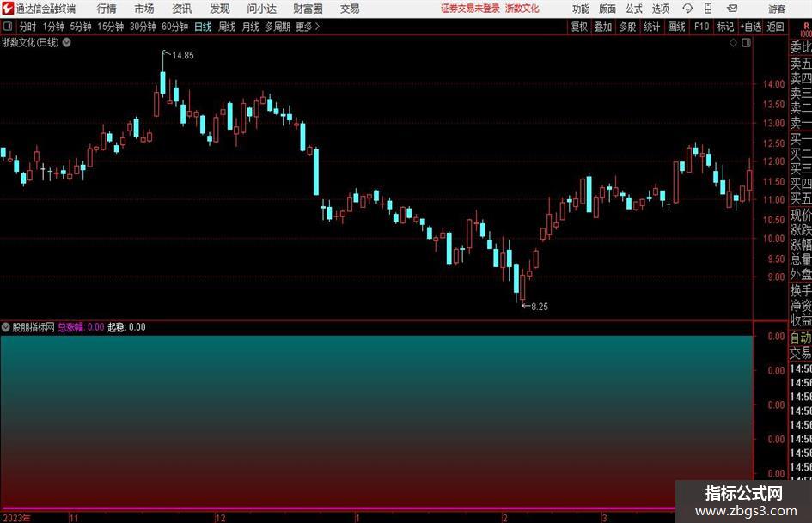
Task: Click the 游客 user account label
Action: (776, 9)
